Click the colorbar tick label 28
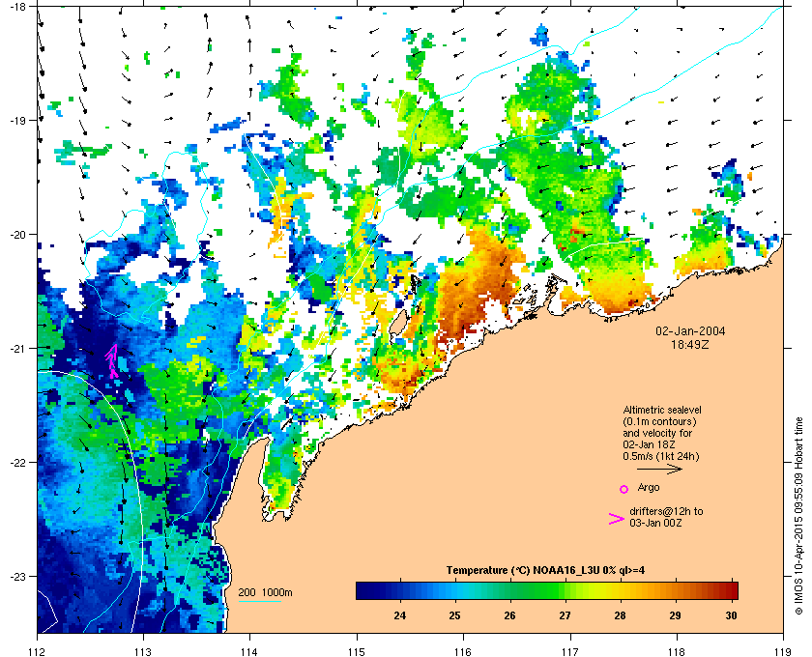Viewport: 812px width, 657px height. click(620, 615)
